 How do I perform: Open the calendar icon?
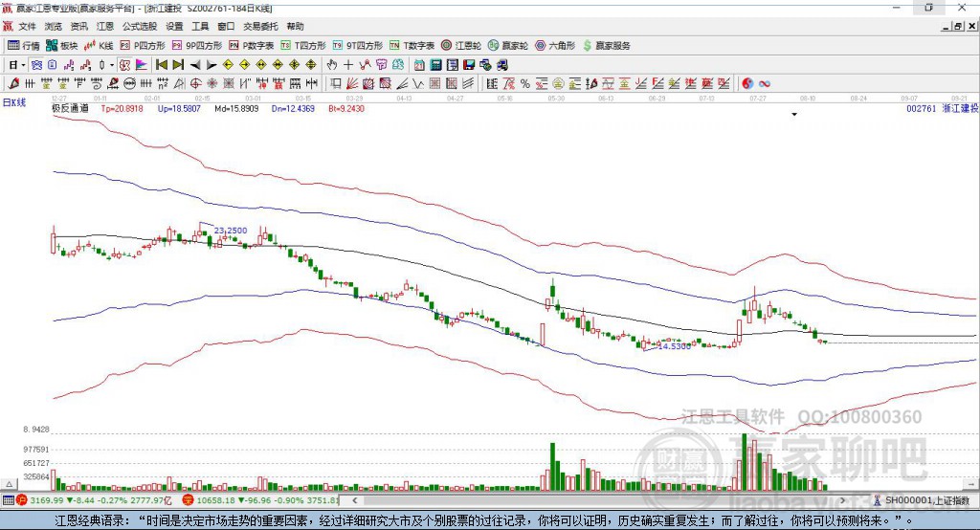pos(419,65)
